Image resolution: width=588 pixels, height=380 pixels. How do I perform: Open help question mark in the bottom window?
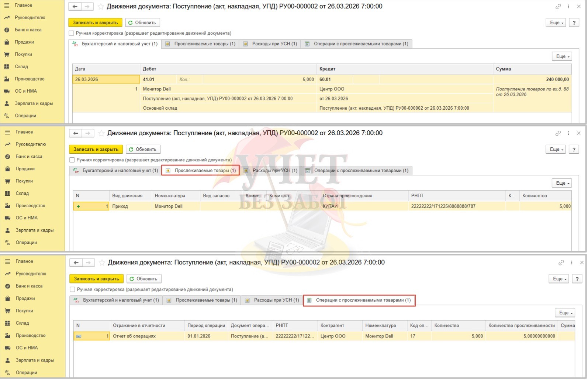click(x=577, y=279)
